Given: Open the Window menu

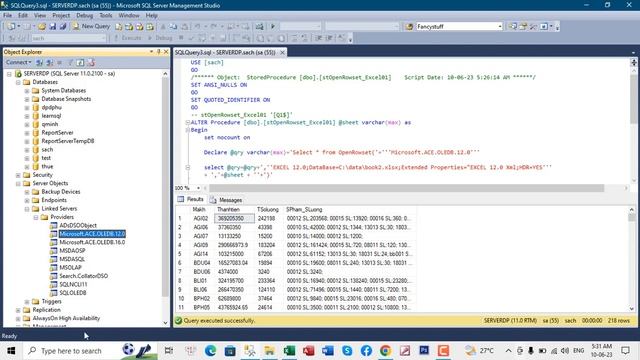Looking at the screenshot, I should point(129,16).
